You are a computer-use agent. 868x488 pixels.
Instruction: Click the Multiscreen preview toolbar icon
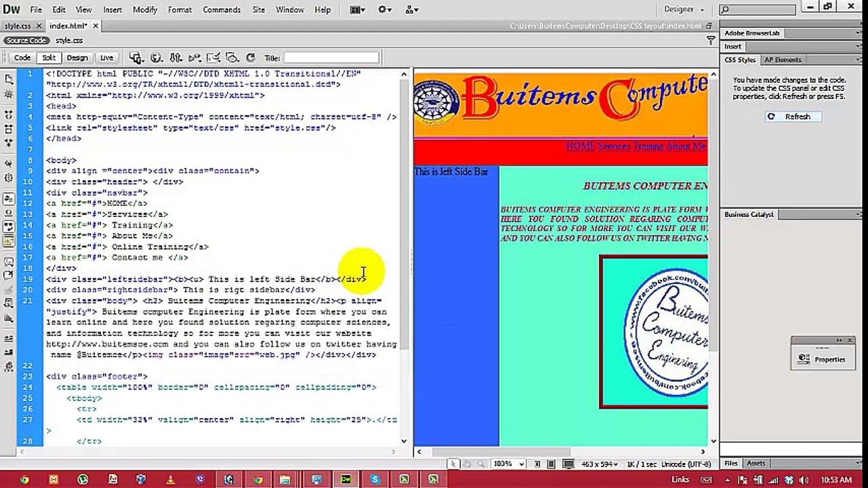[x=136, y=58]
